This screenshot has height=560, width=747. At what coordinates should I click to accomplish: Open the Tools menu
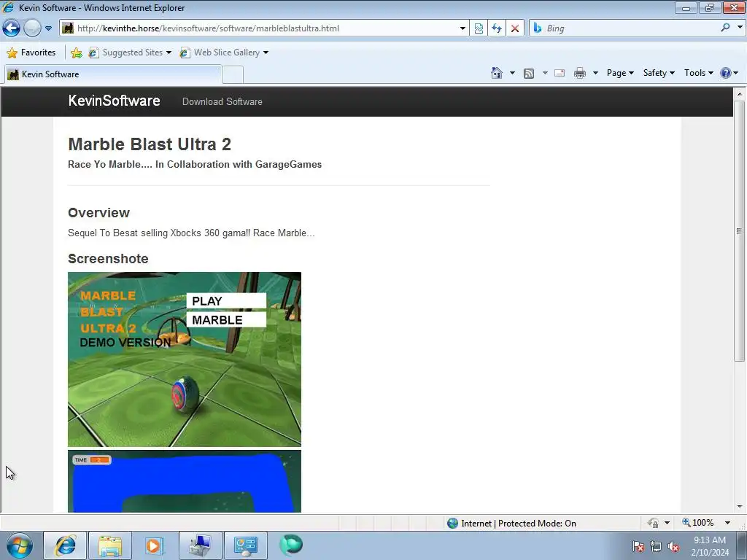click(698, 73)
